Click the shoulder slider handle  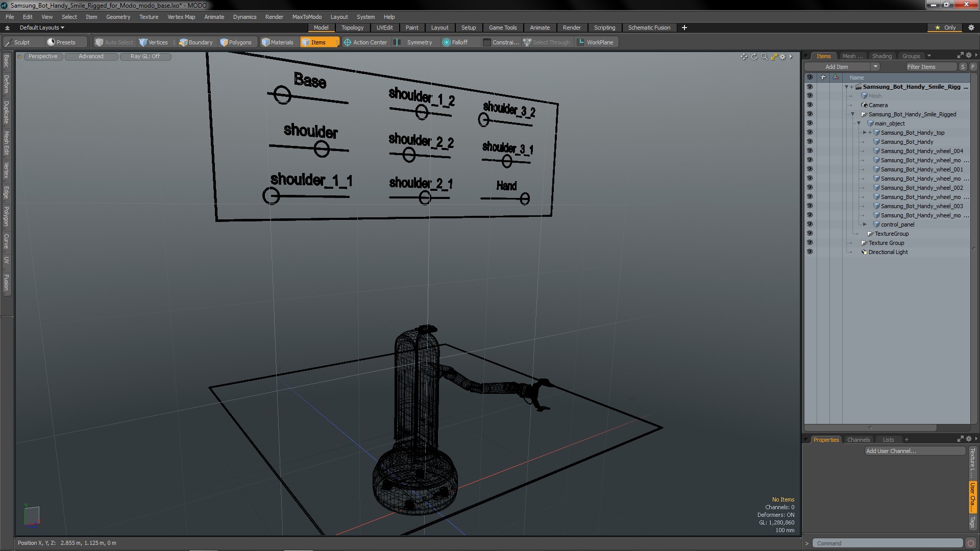(322, 149)
